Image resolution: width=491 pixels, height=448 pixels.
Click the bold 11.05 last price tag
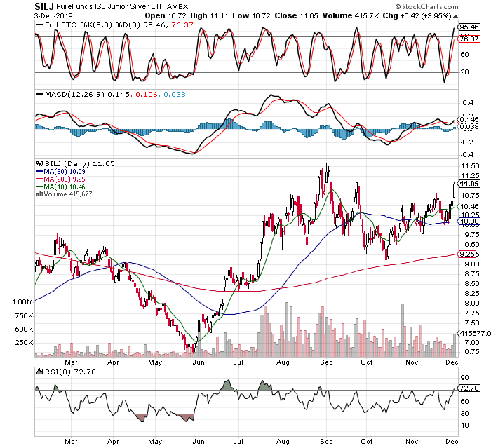469,184
